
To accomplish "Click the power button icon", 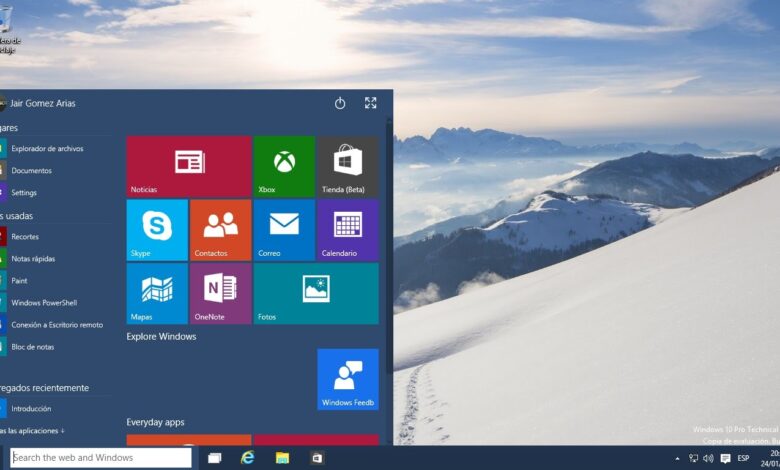I will tap(340, 103).
